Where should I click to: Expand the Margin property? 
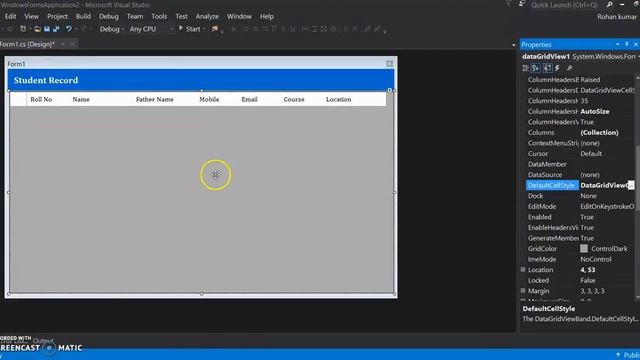click(523, 291)
